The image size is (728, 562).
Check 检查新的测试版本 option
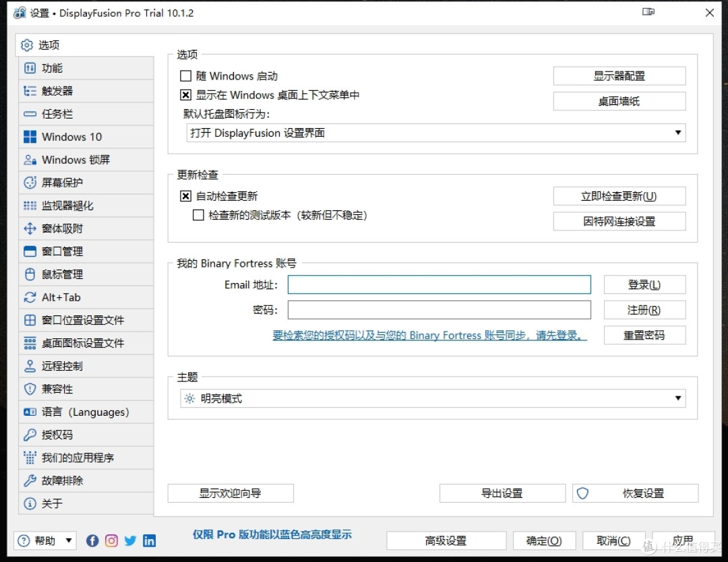(x=198, y=215)
